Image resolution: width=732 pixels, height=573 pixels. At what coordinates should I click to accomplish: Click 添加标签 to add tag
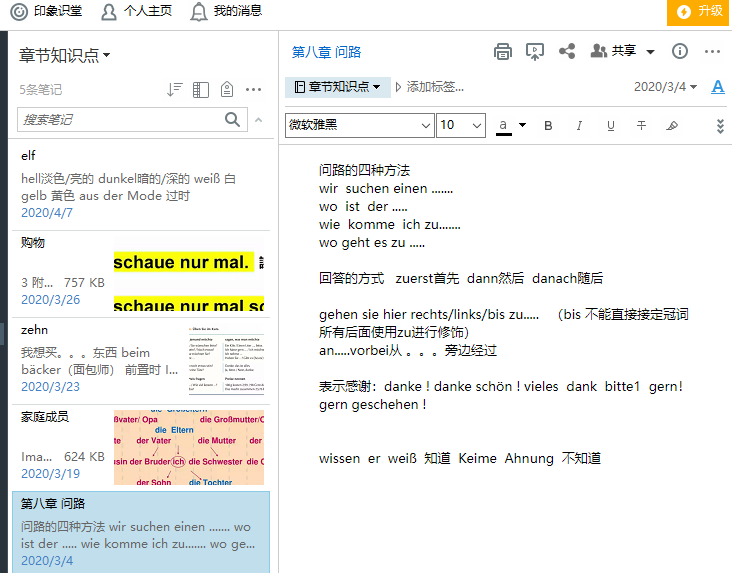pyautogui.click(x=434, y=87)
